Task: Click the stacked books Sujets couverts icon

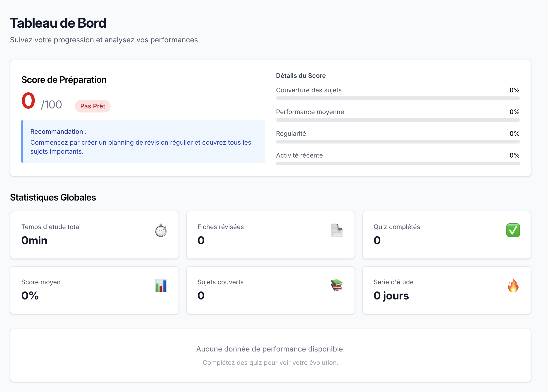Action: pyautogui.click(x=337, y=285)
